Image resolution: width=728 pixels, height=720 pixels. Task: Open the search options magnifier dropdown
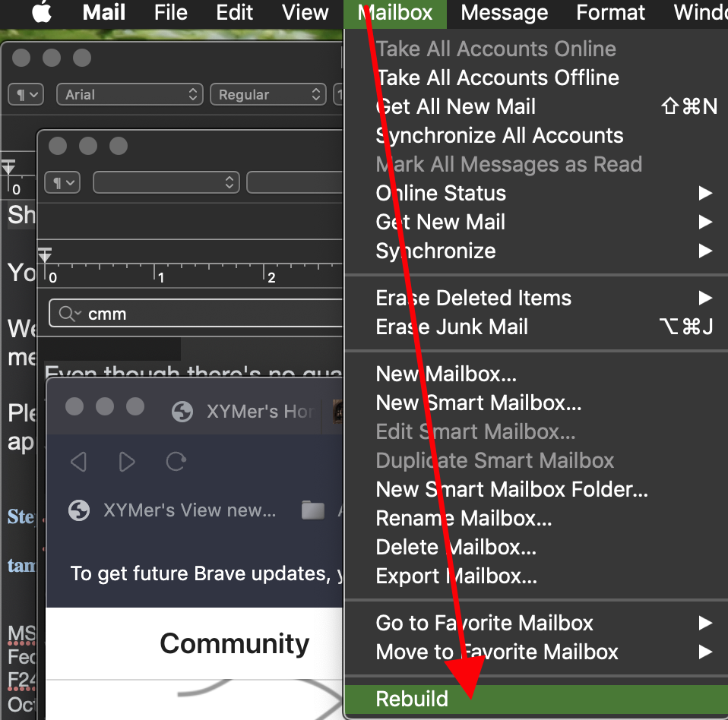click(70, 314)
